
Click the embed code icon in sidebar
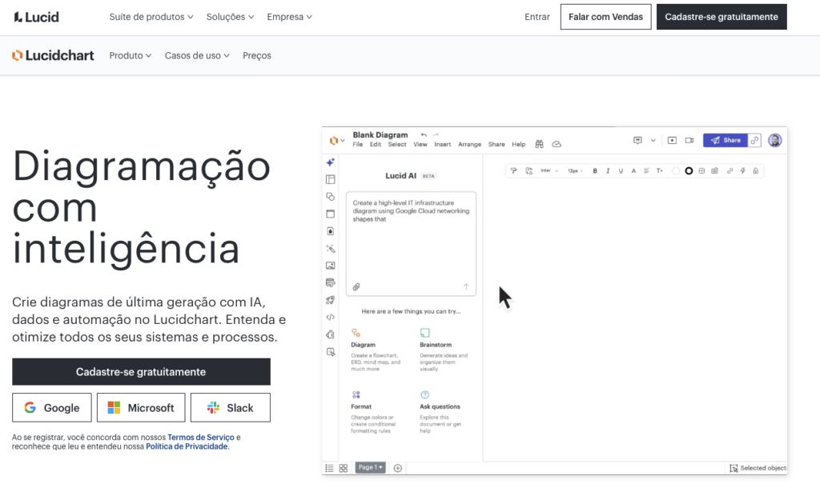[x=330, y=317]
